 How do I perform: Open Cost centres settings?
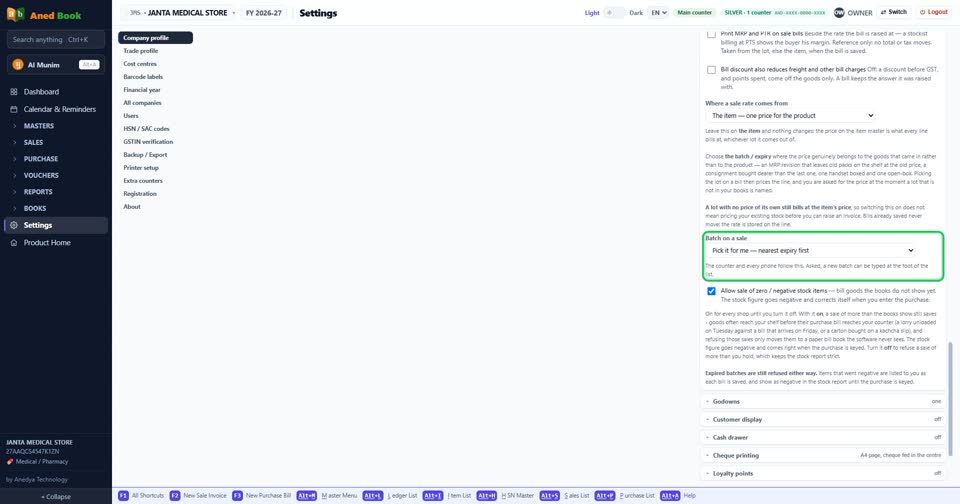coord(156,64)
